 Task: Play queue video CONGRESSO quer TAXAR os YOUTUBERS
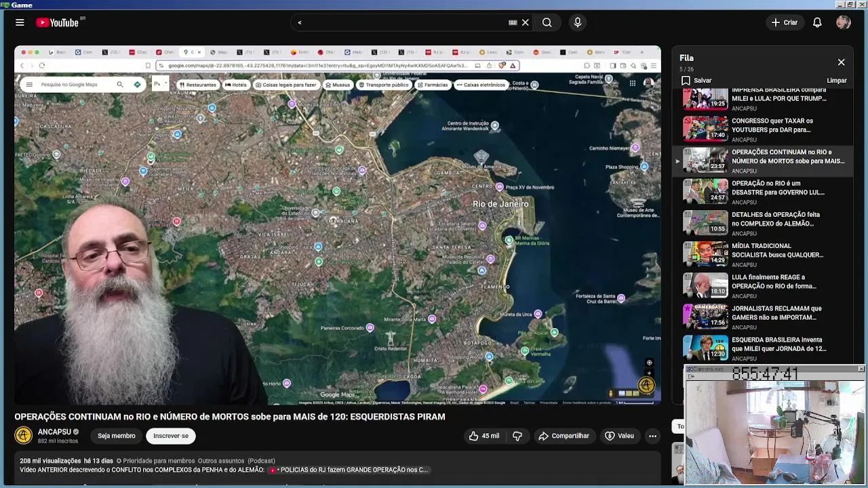click(x=763, y=129)
